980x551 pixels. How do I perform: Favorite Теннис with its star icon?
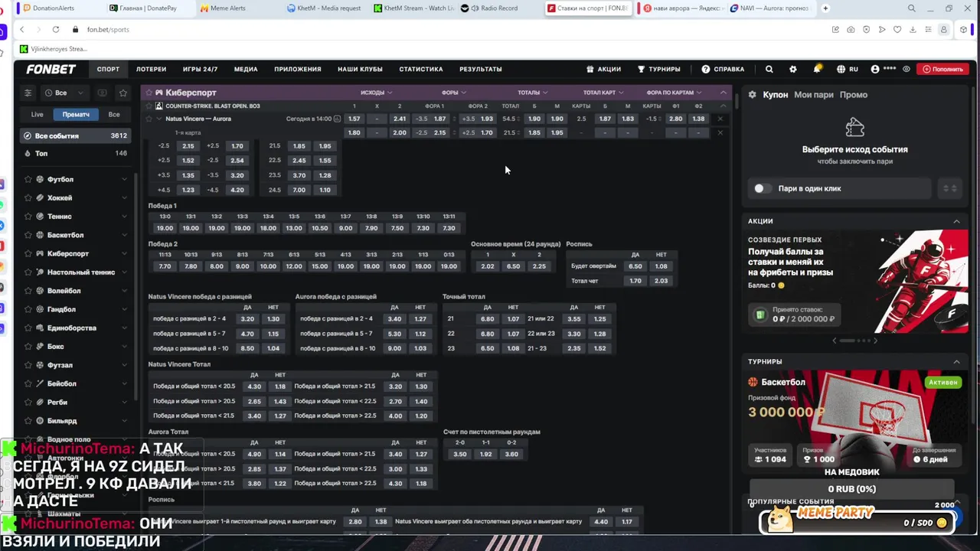pos(28,217)
